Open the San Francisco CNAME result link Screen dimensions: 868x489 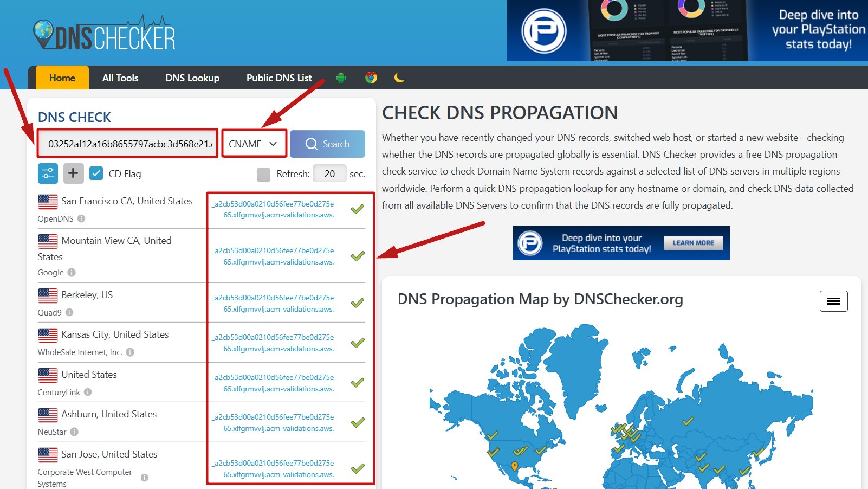274,209
